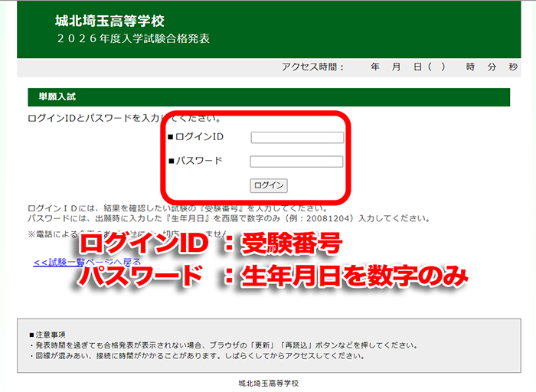
Task: Open the 試験一覧ページへ戻る link
Action: point(54,262)
